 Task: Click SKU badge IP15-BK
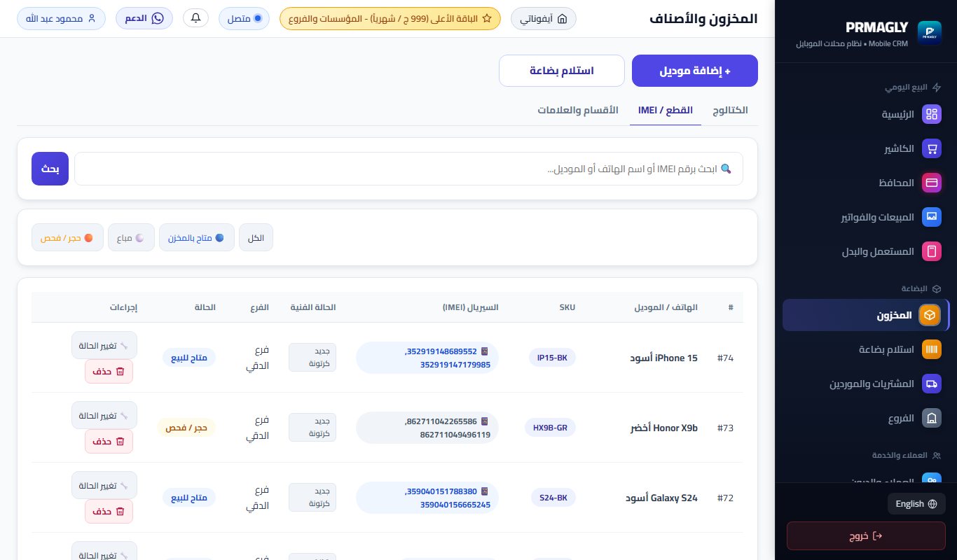552,358
